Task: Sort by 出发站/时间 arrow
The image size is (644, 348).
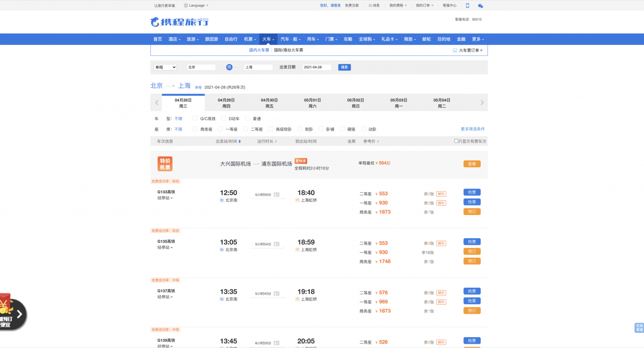Action: (239, 141)
